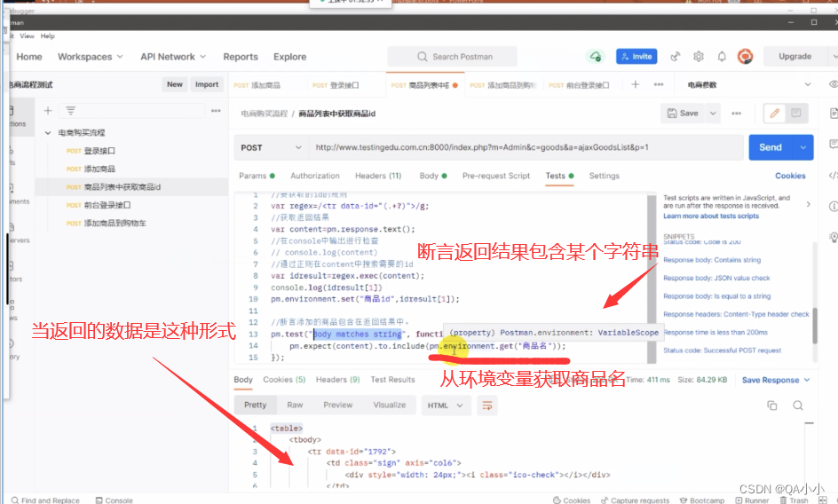Viewport: 838px width, 504px height.
Task: Switch response view to Raw
Action: click(x=295, y=406)
